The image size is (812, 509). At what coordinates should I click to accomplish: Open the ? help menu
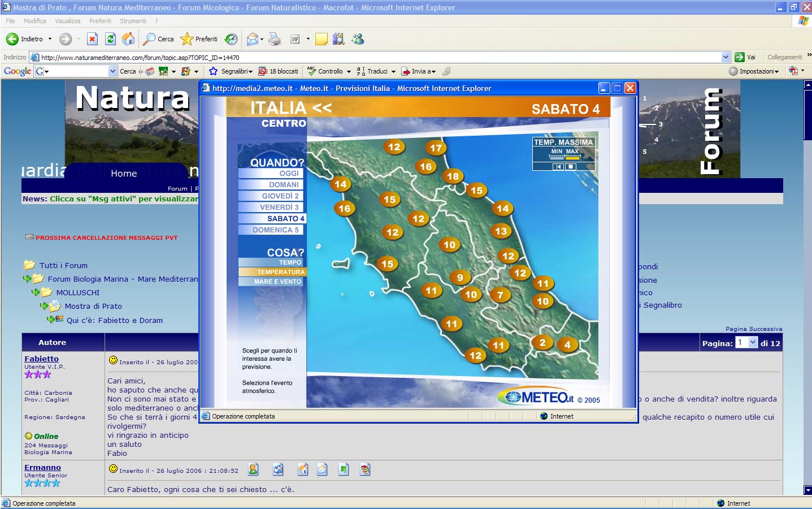click(157, 21)
